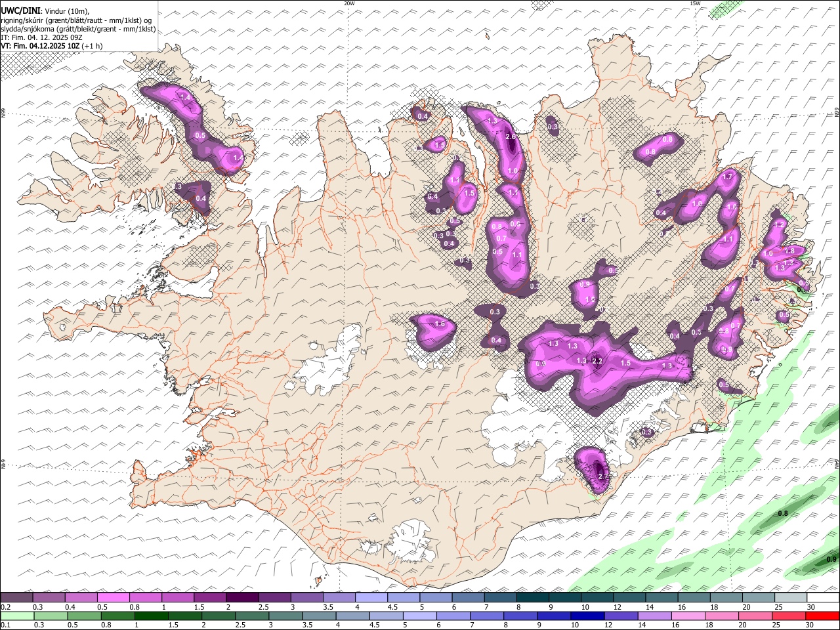Select the lavender 5 swatch, lower rain scale
Image resolution: width=840 pixels, height=630 pixels.
click(419, 616)
